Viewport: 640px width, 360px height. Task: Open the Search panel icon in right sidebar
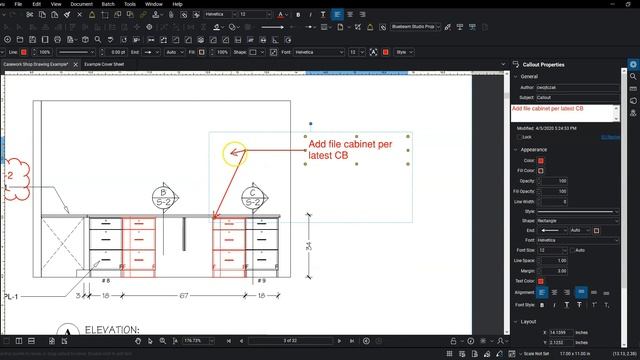[633, 77]
